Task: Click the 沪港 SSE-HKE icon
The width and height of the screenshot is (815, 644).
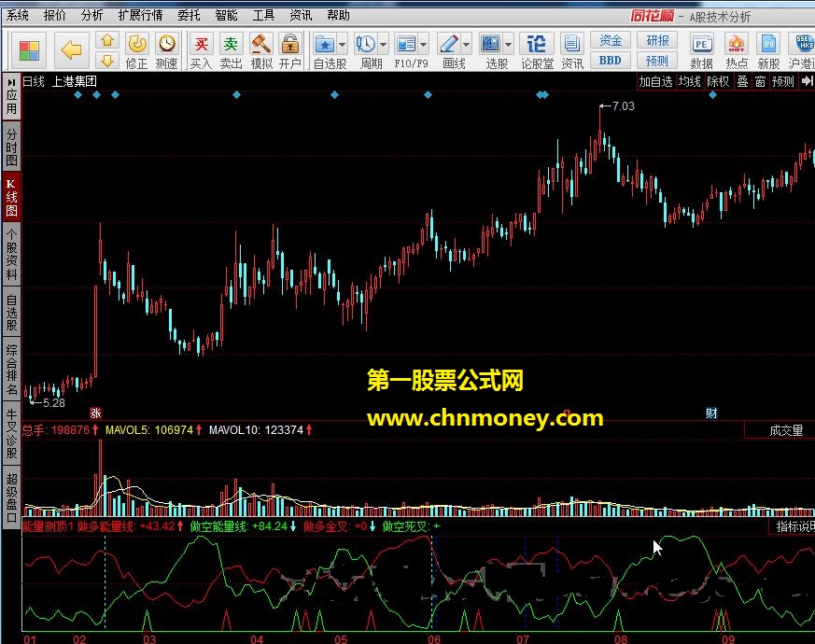Action: (x=802, y=50)
